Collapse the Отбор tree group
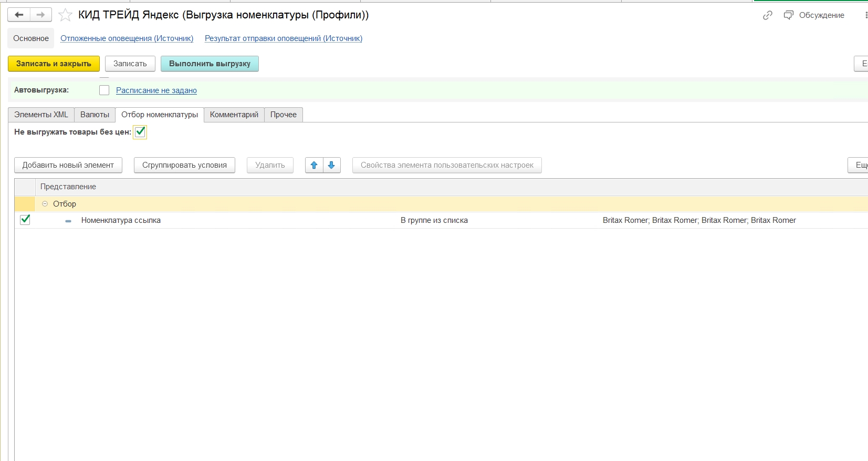The image size is (868, 461). coord(45,204)
